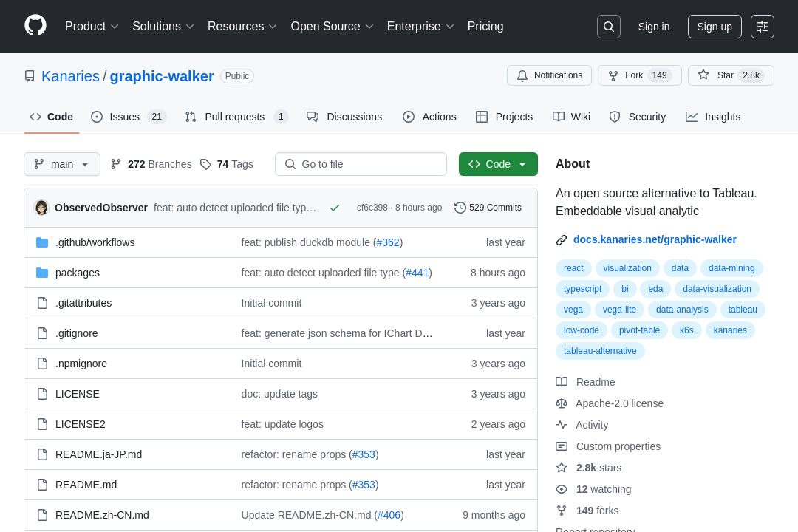798x532 pixels.
Task: Open pull request #441 link
Action: click(x=417, y=273)
